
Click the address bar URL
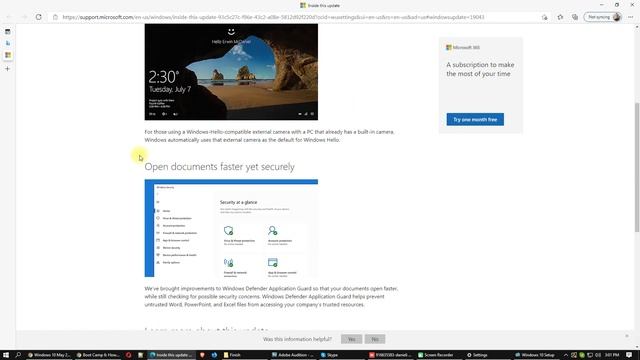click(273, 17)
